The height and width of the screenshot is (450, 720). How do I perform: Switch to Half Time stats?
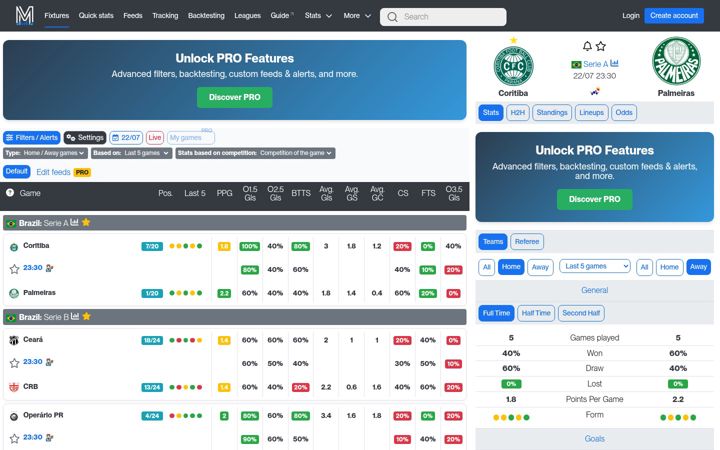[x=536, y=313]
